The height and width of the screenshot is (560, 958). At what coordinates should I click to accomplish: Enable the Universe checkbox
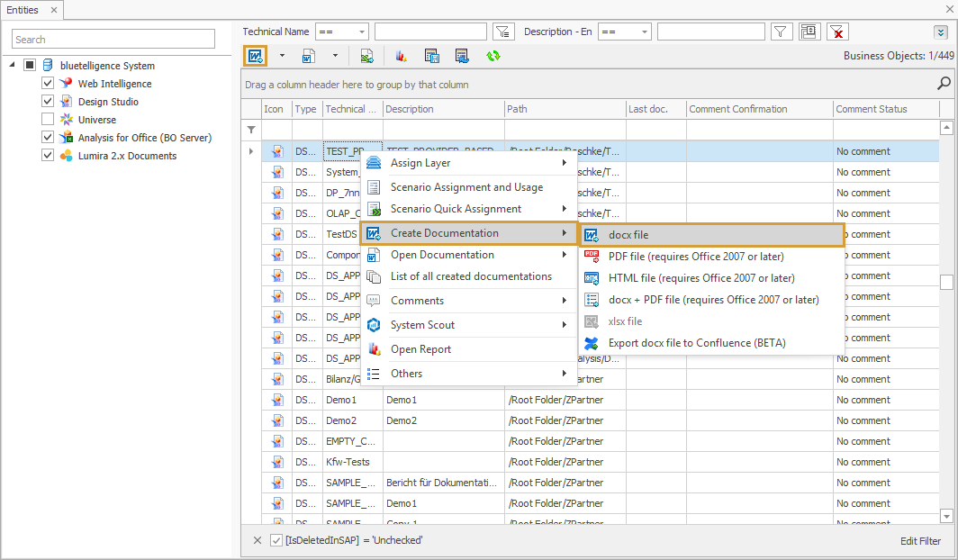47,119
